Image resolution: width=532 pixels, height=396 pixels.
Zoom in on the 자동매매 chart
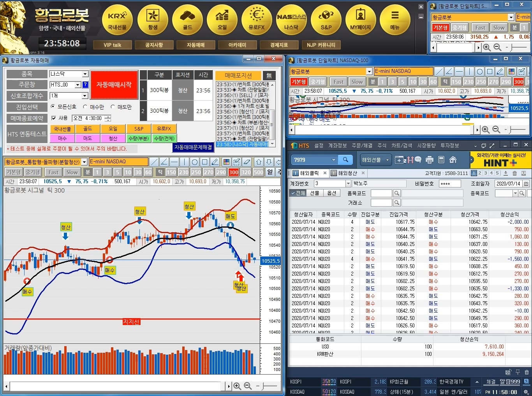(237, 386)
